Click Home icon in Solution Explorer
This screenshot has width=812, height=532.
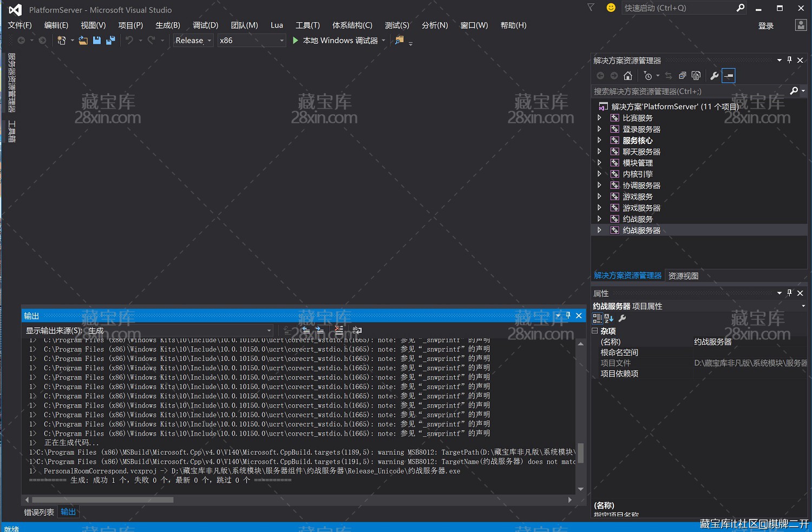tap(628, 76)
